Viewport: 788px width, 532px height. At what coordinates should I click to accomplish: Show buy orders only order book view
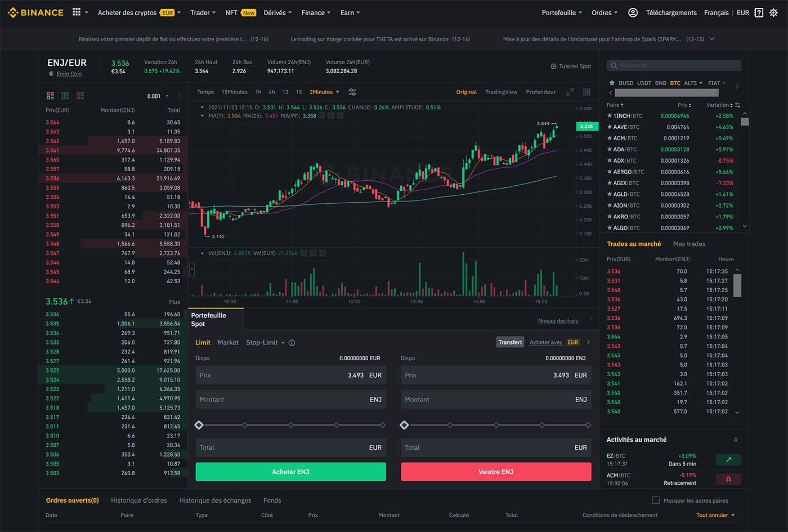[x=65, y=96]
